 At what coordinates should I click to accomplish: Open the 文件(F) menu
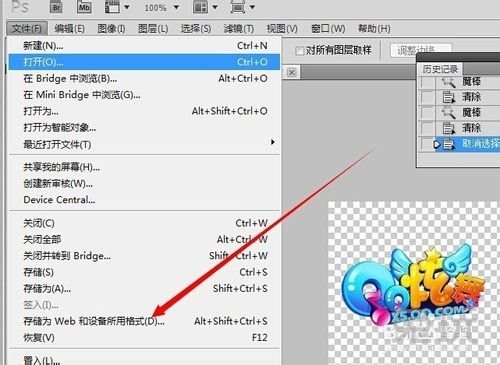tap(27, 29)
